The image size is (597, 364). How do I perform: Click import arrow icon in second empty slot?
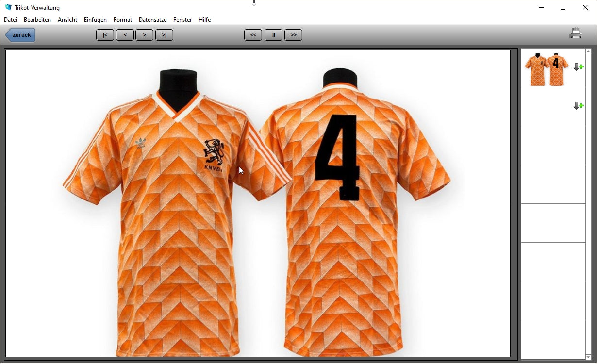(x=578, y=106)
